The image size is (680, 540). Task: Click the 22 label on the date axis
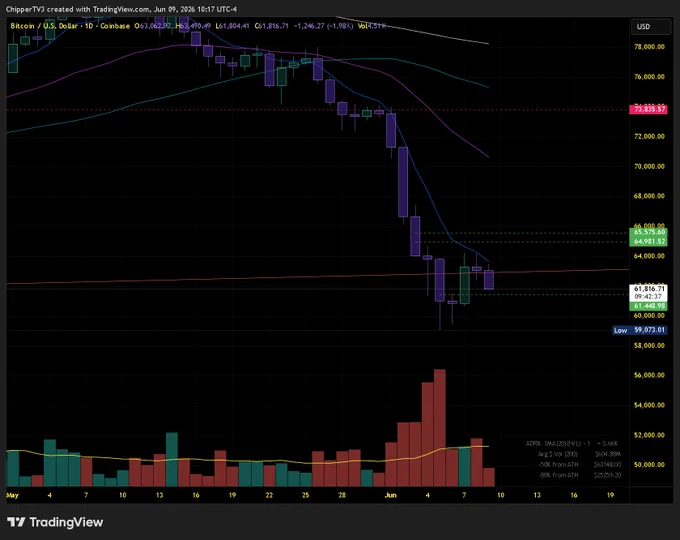tap(269, 495)
